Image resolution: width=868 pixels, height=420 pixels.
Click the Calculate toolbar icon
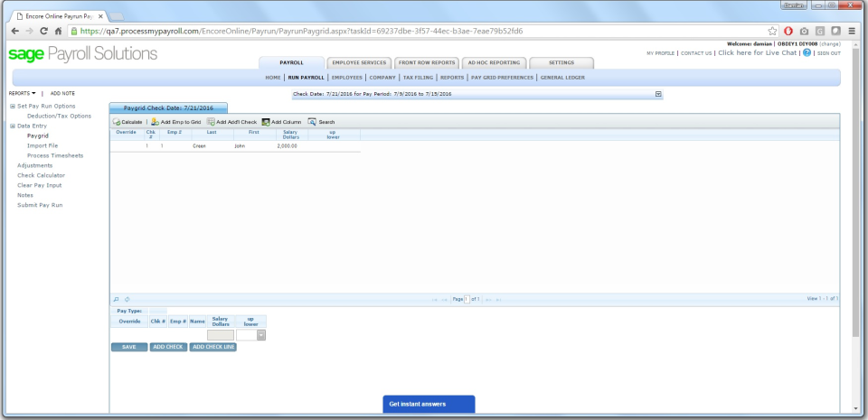[x=117, y=122]
